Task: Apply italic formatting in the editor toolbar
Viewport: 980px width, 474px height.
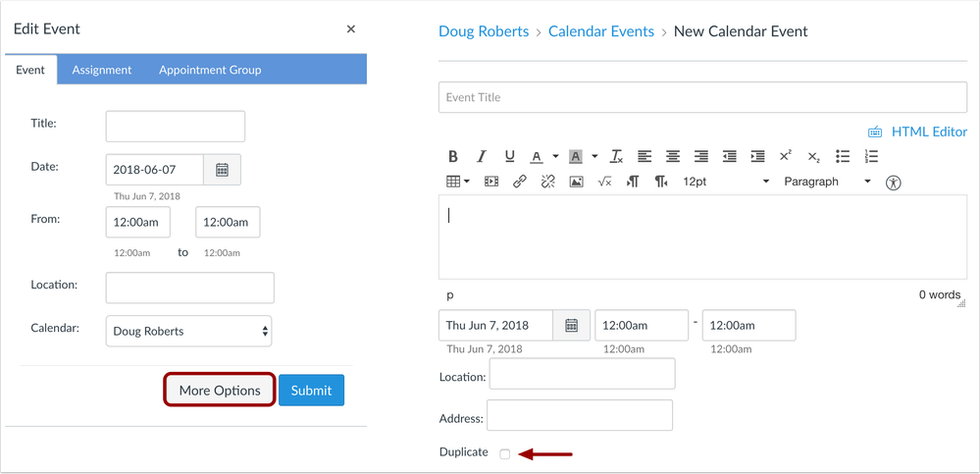Action: point(482,156)
